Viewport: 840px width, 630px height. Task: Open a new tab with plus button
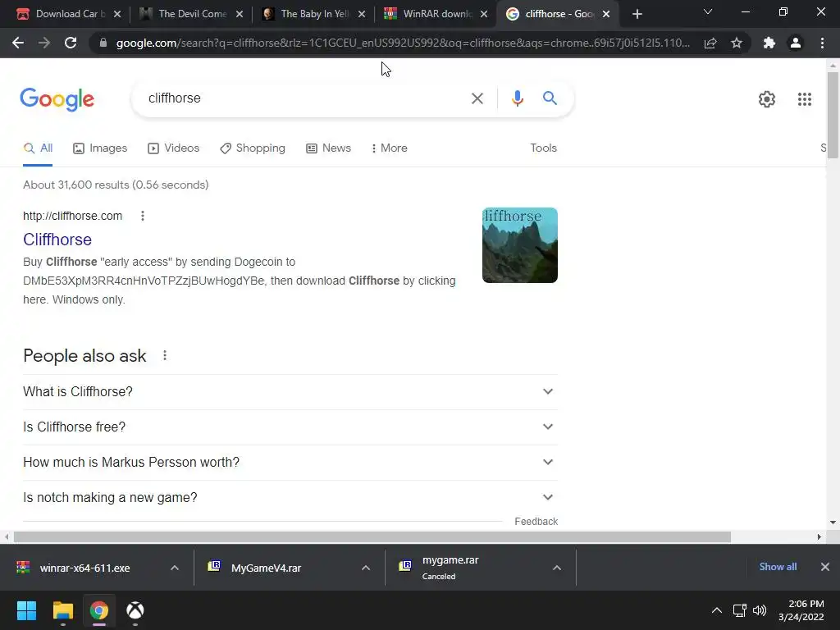[x=637, y=14]
